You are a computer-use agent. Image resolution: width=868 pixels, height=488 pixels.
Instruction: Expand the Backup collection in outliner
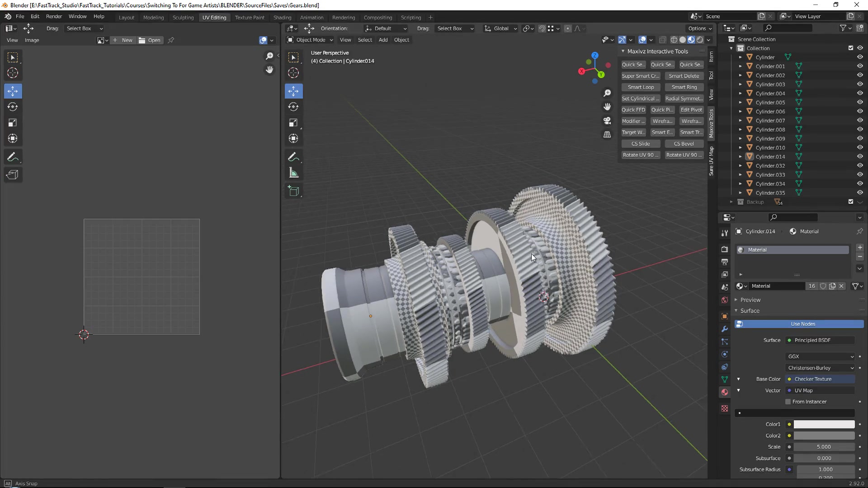point(731,202)
